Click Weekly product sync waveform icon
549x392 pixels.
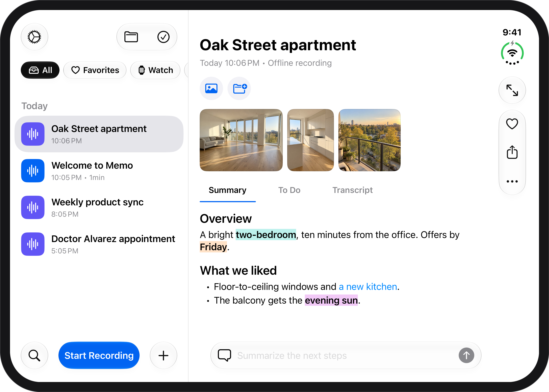(x=33, y=207)
